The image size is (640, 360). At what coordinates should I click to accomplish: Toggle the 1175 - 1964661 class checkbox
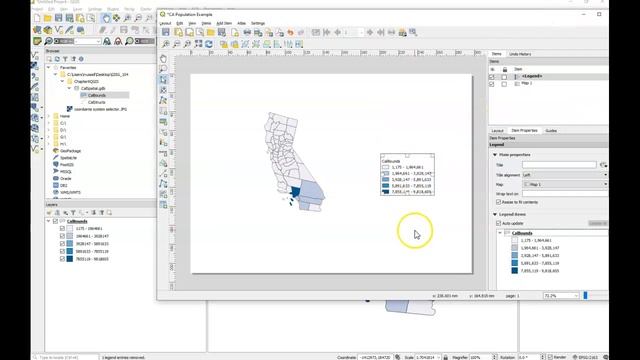point(62,229)
